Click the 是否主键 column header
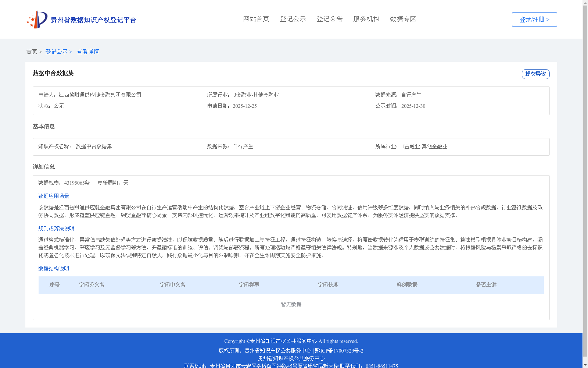 (x=486, y=285)
